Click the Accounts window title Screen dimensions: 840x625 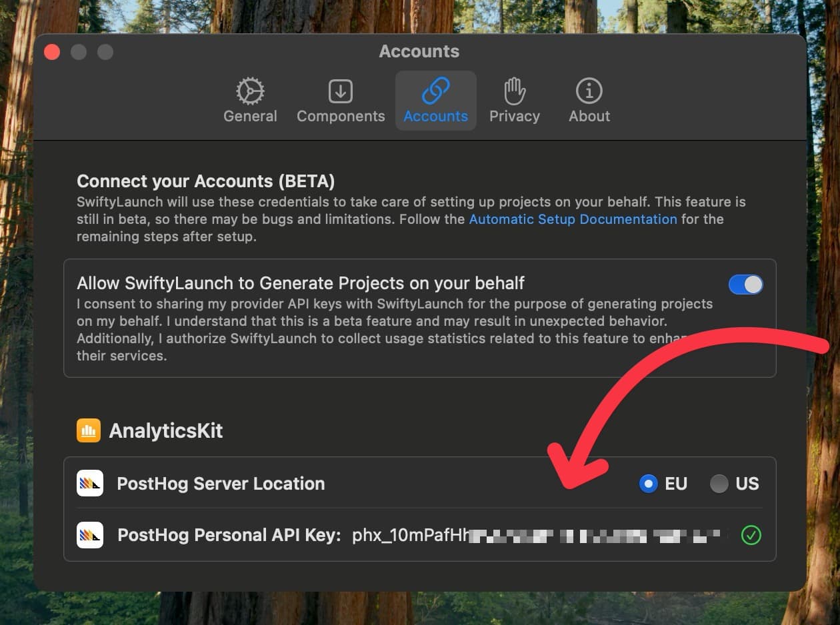[419, 51]
